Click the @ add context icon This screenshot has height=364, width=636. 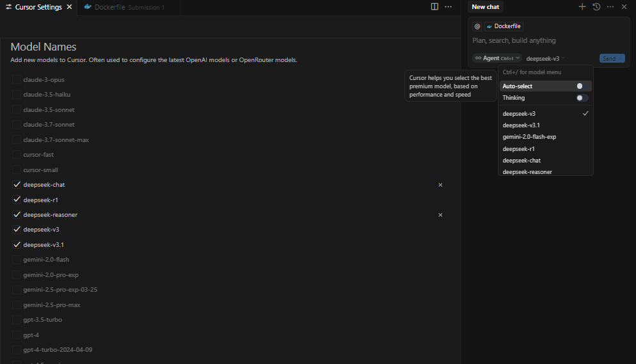pyautogui.click(x=477, y=26)
